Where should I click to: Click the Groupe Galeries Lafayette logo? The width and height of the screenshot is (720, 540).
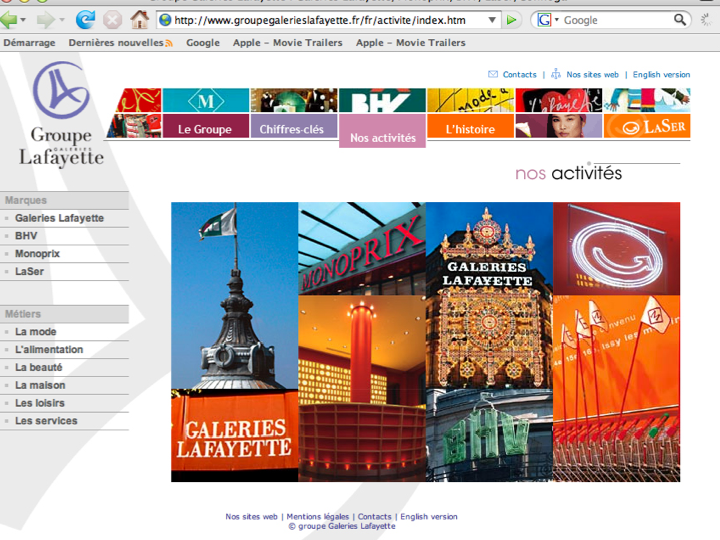pos(61,115)
